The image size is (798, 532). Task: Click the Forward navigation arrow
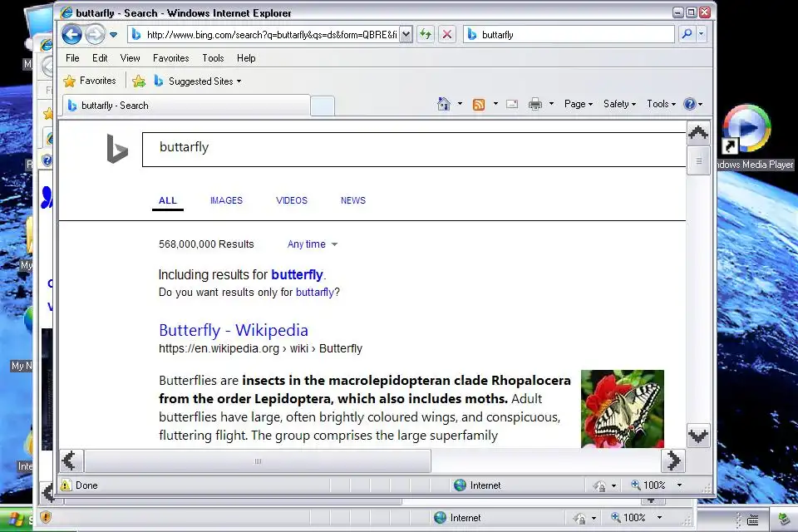click(x=95, y=35)
